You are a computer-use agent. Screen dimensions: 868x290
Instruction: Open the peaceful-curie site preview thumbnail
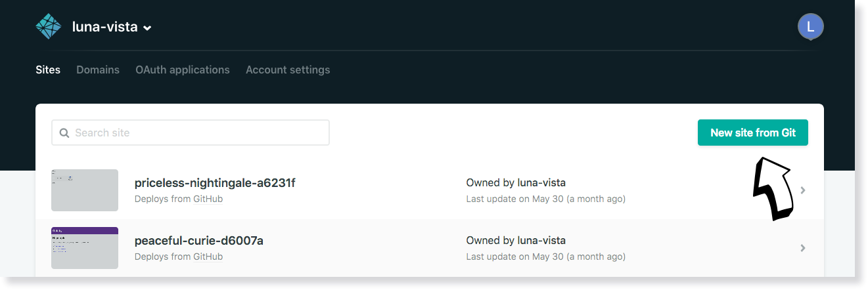tap(85, 248)
